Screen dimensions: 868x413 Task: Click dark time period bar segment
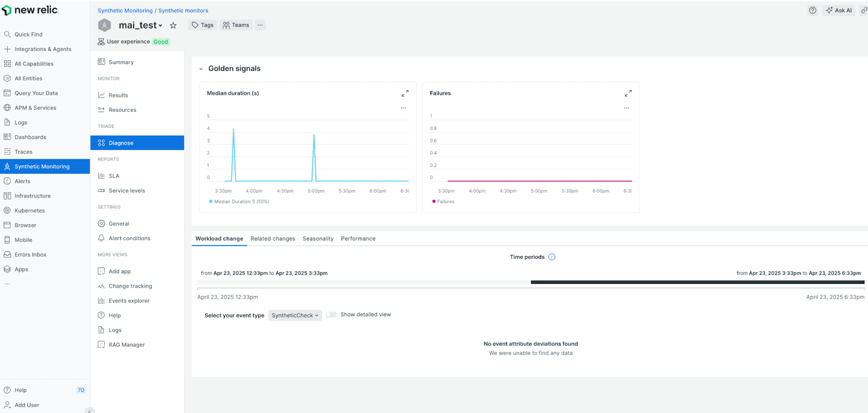(x=697, y=282)
